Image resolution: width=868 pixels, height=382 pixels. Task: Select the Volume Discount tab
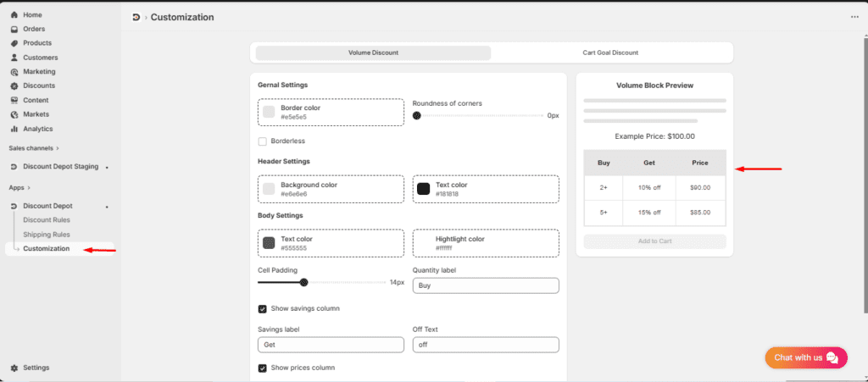click(x=373, y=53)
